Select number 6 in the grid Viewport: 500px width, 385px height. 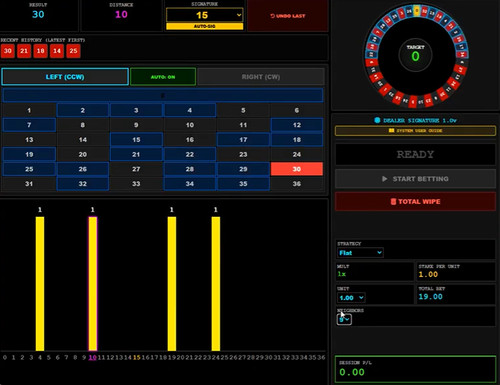pos(297,110)
